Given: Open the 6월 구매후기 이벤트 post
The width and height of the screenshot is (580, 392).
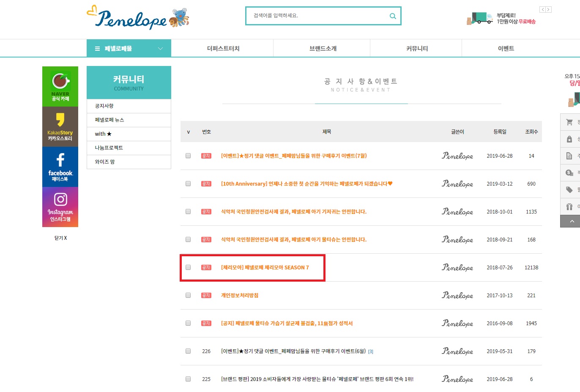Looking at the screenshot, I should pos(293,351).
